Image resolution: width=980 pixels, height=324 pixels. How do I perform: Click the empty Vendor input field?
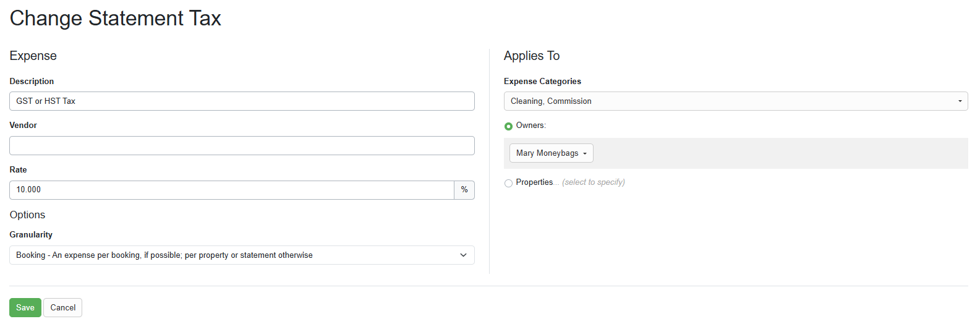[x=242, y=145]
